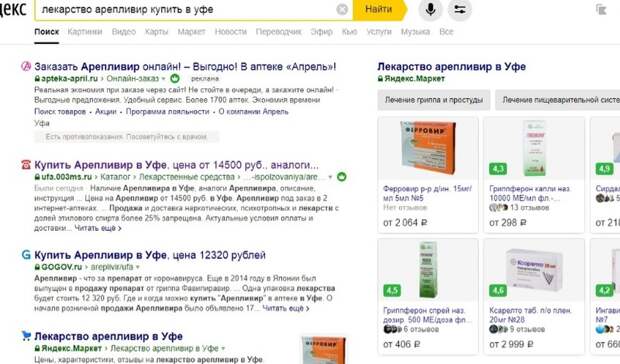Image resolution: width=620 pixels, height=364 pixels.
Task: Clear the search query with the X icon
Action: pos(342,9)
